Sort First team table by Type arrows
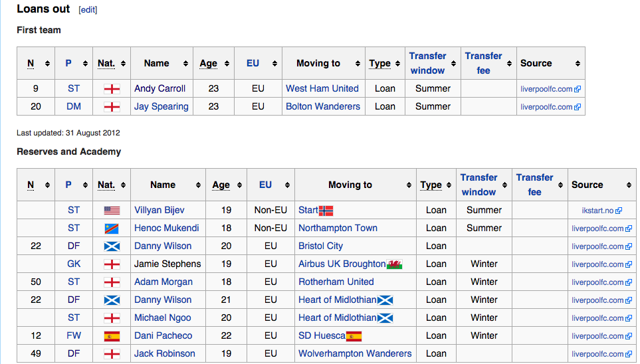 [x=397, y=63]
